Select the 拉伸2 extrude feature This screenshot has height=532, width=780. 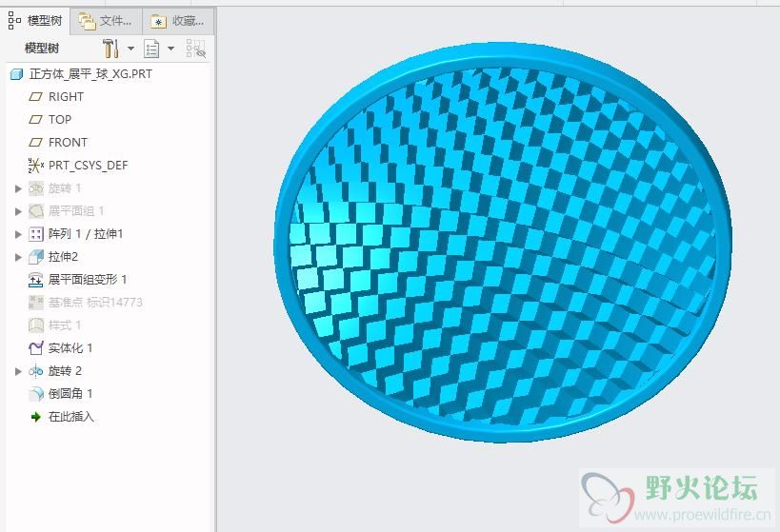click(63, 257)
